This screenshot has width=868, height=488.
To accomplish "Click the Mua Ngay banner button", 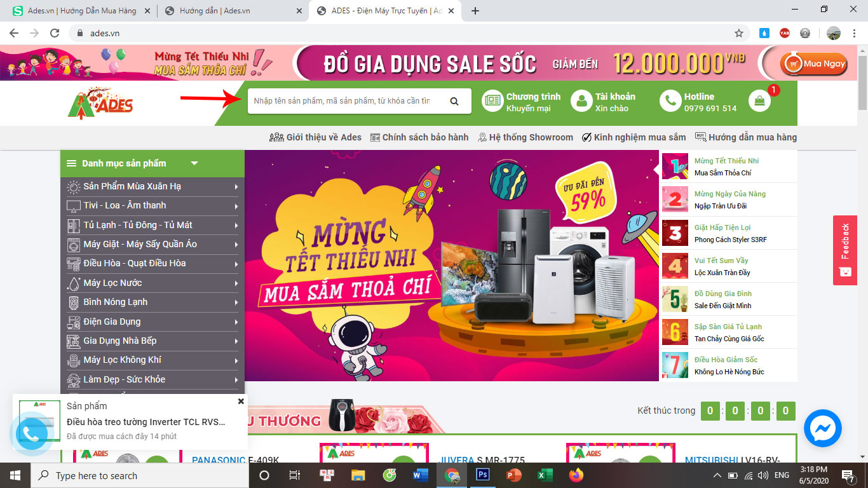I will point(815,64).
